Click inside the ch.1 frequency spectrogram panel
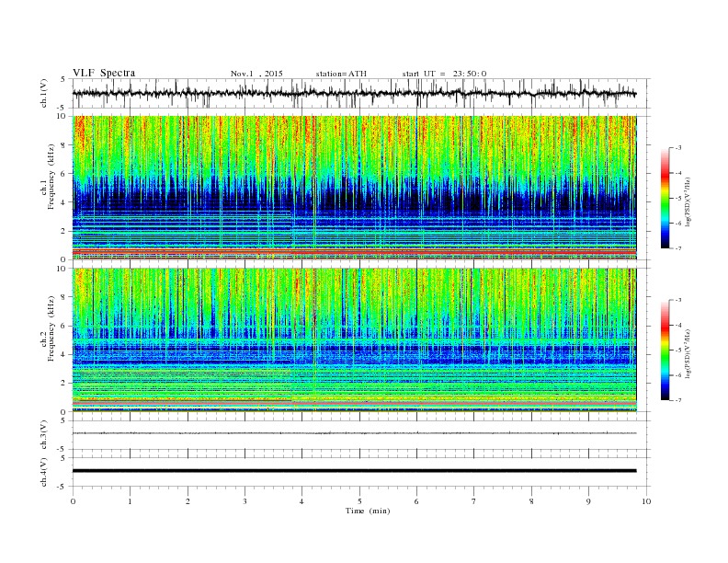The width and height of the screenshot is (728, 563). pos(354,188)
